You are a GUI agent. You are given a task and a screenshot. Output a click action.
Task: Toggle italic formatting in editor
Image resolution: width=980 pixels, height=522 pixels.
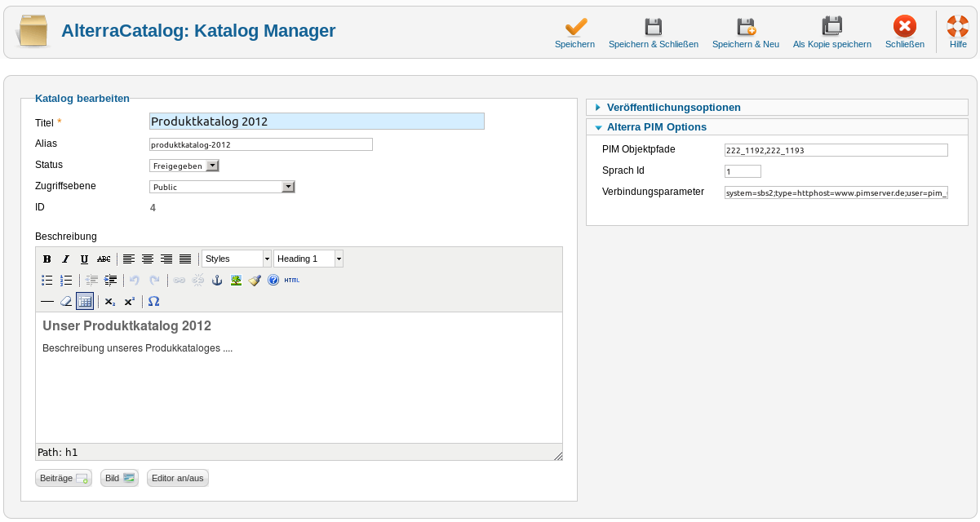[66, 259]
